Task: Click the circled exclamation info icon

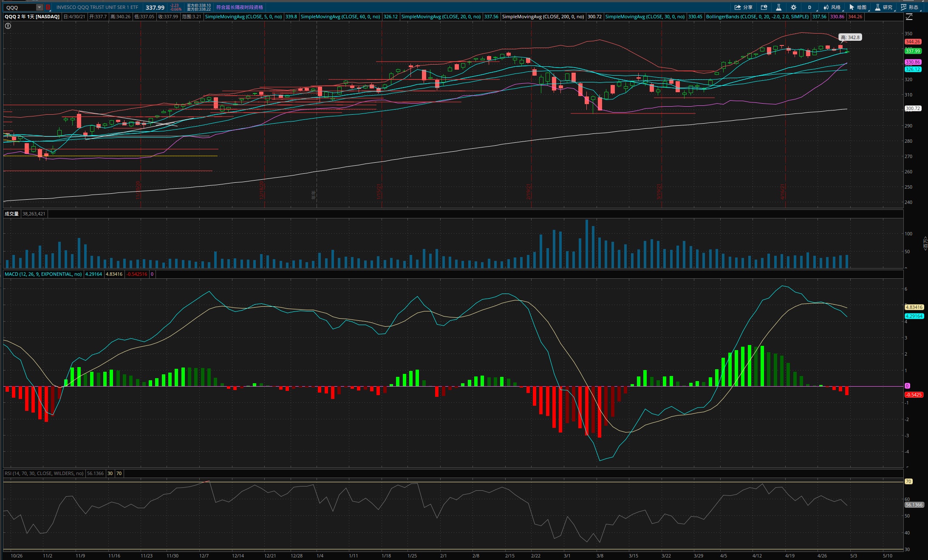Action: pyautogui.click(x=8, y=26)
